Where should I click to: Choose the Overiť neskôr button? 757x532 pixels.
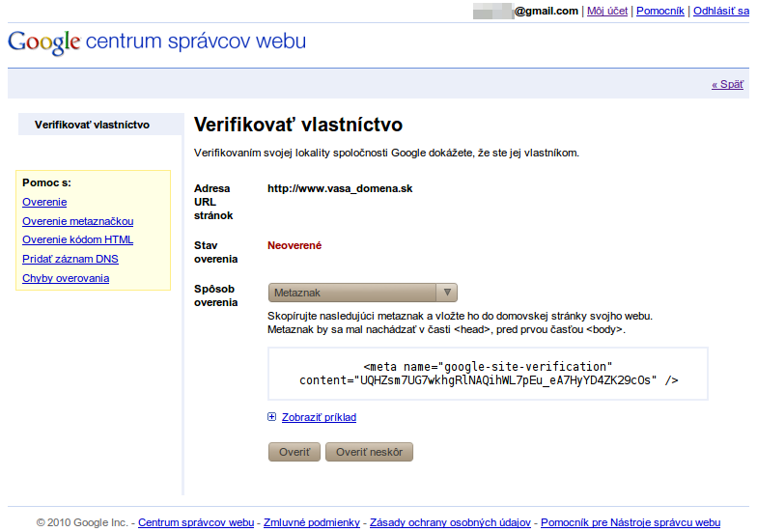369,452
